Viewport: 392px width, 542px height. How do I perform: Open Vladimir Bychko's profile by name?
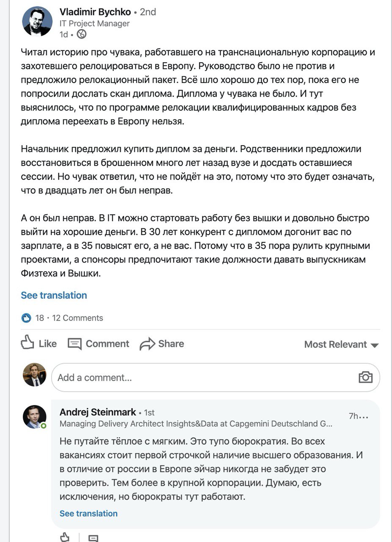click(95, 12)
